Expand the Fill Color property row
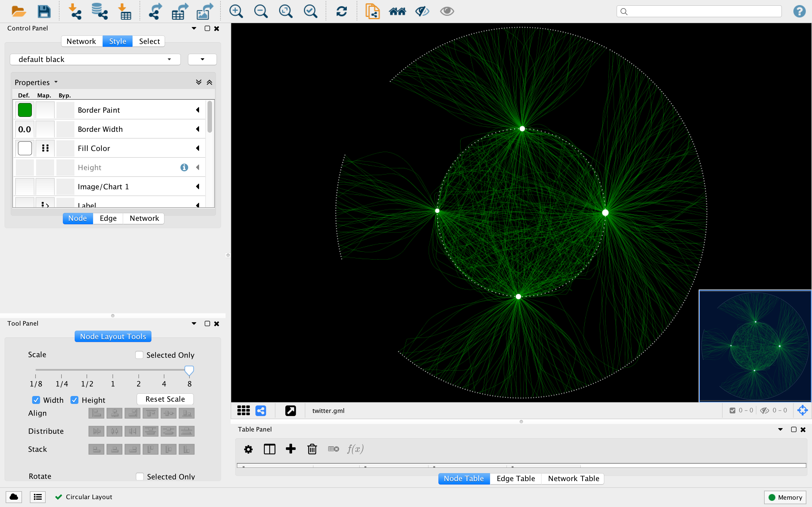 point(198,148)
